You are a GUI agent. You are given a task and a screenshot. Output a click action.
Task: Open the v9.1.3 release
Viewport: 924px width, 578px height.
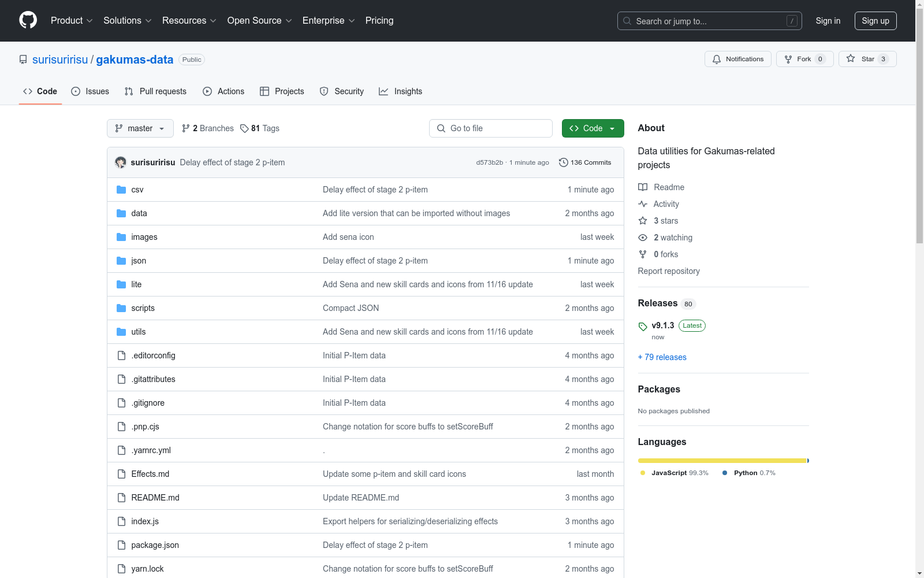pos(663,325)
